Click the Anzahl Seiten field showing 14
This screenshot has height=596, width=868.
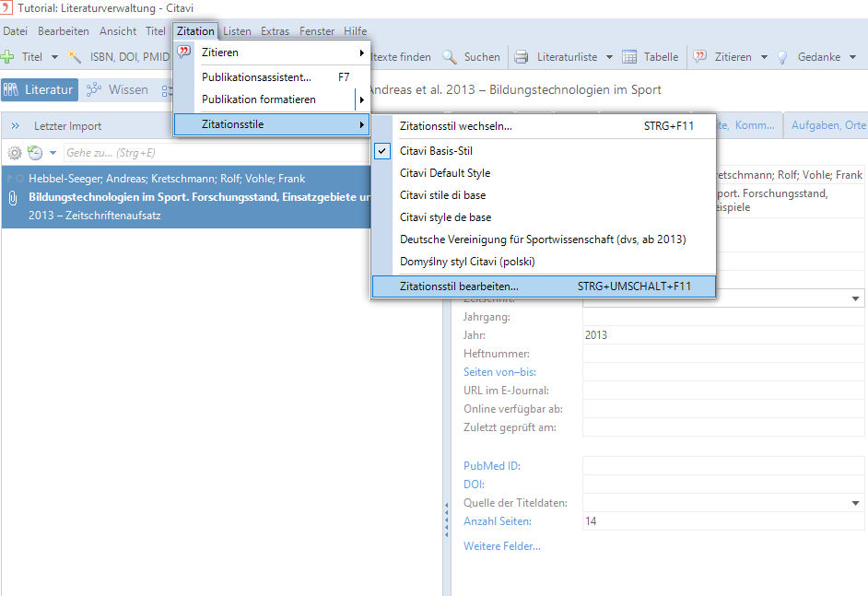(723, 521)
